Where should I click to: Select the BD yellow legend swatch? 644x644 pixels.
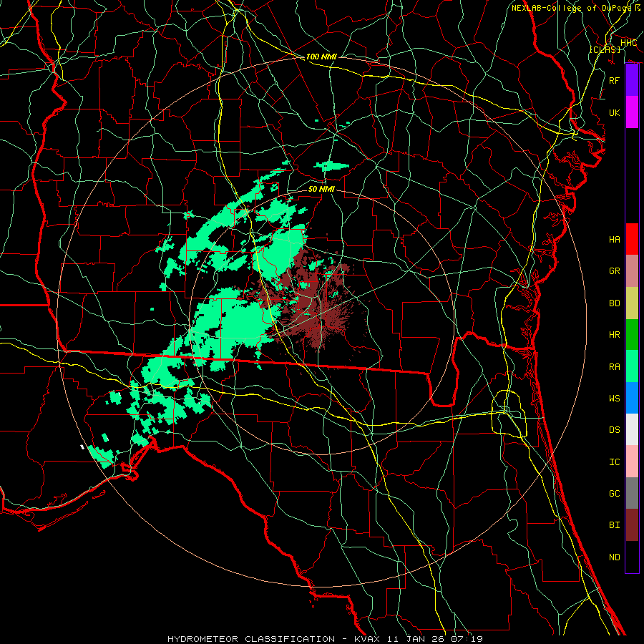632,303
